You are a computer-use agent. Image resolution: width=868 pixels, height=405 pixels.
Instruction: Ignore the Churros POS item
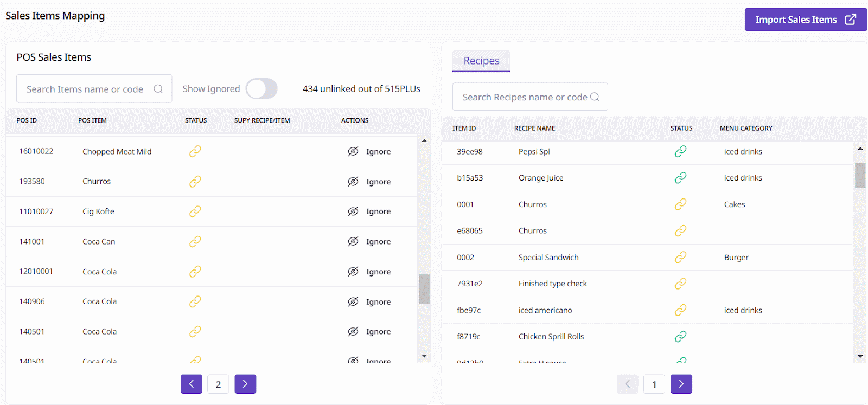tap(369, 182)
